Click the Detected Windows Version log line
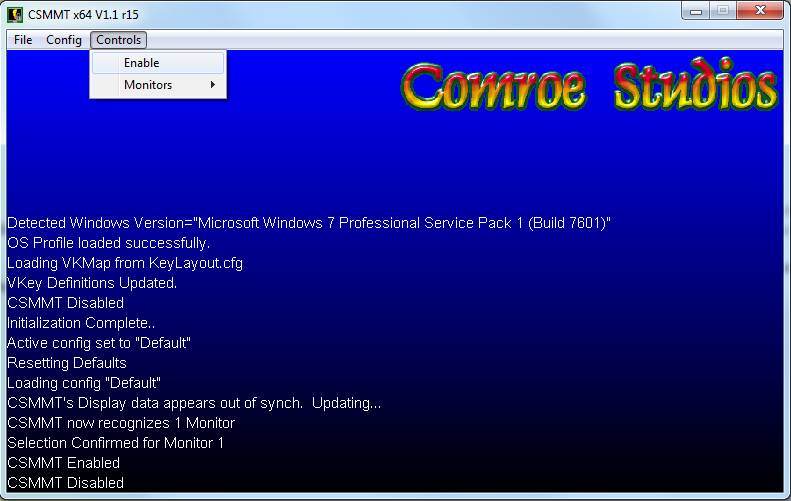Screen dimensions: 791x501 pyautogui.click(x=308, y=223)
